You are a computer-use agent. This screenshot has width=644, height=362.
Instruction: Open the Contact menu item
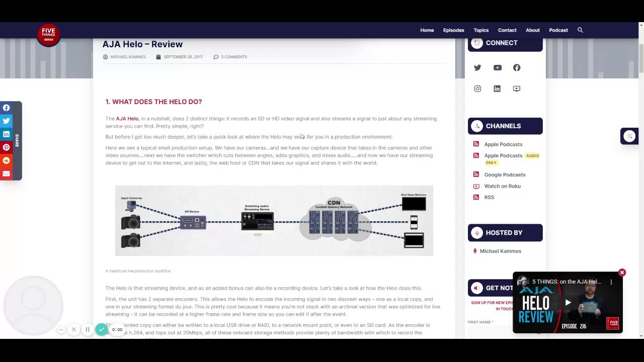[507, 30]
